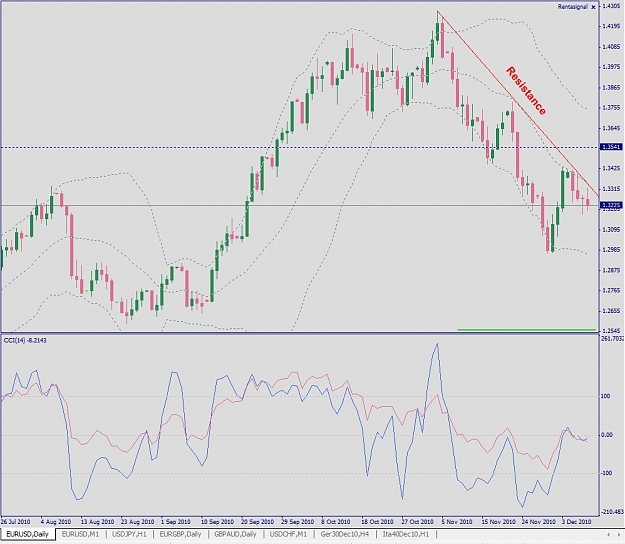Click the 1.3755 price scale label
625x544 pixels.
pos(611,108)
